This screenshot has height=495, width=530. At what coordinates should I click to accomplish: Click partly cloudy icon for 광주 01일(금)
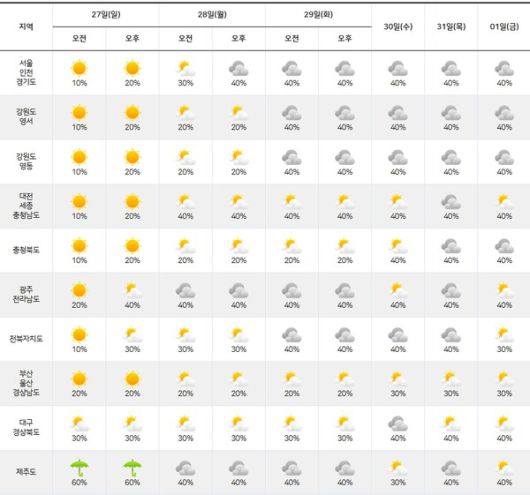505,291
